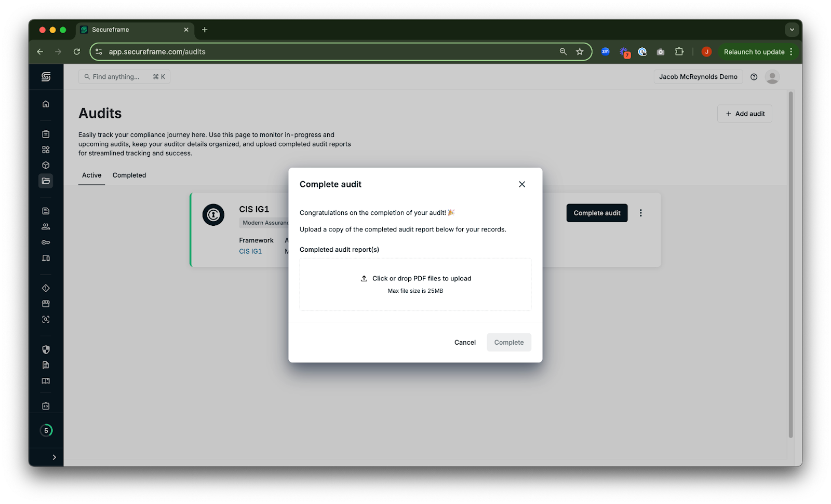831x504 pixels.
Task: Open the scan-frame icon in sidebar
Action: (46, 319)
